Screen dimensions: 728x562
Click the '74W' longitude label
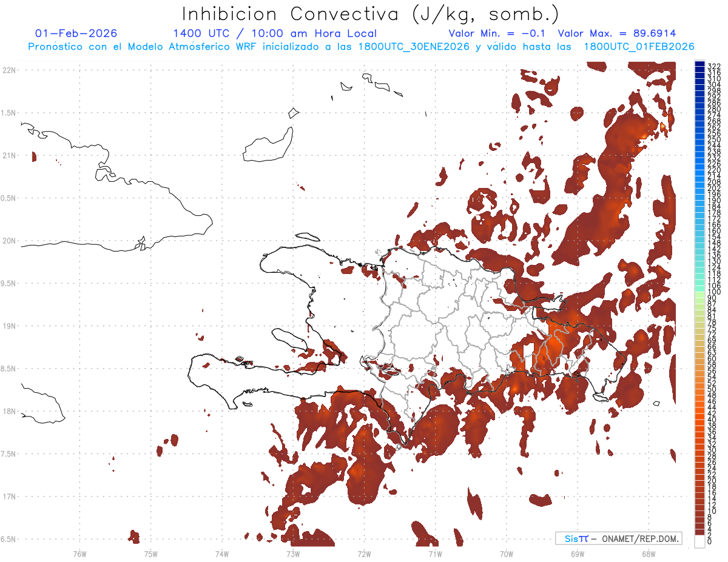click(221, 554)
